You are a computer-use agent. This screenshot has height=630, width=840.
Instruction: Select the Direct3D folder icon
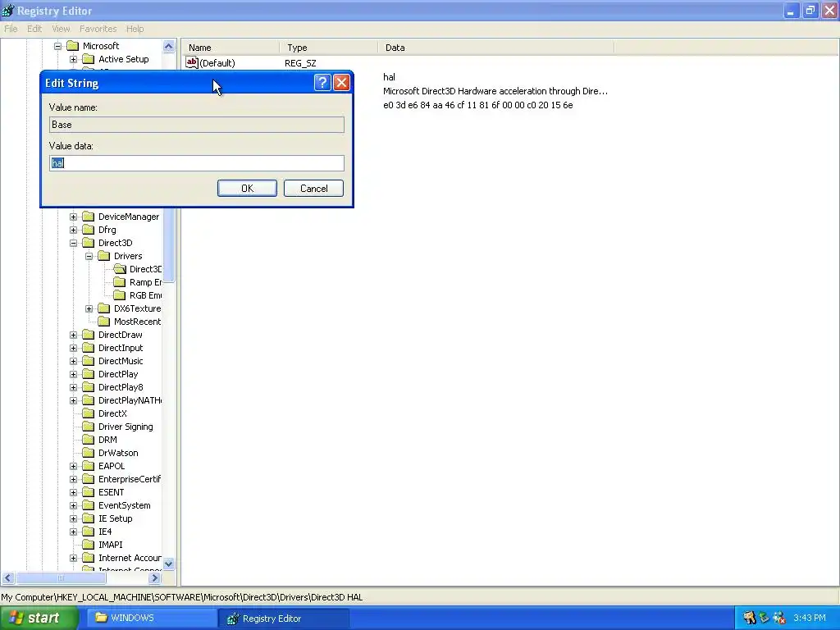tap(89, 243)
